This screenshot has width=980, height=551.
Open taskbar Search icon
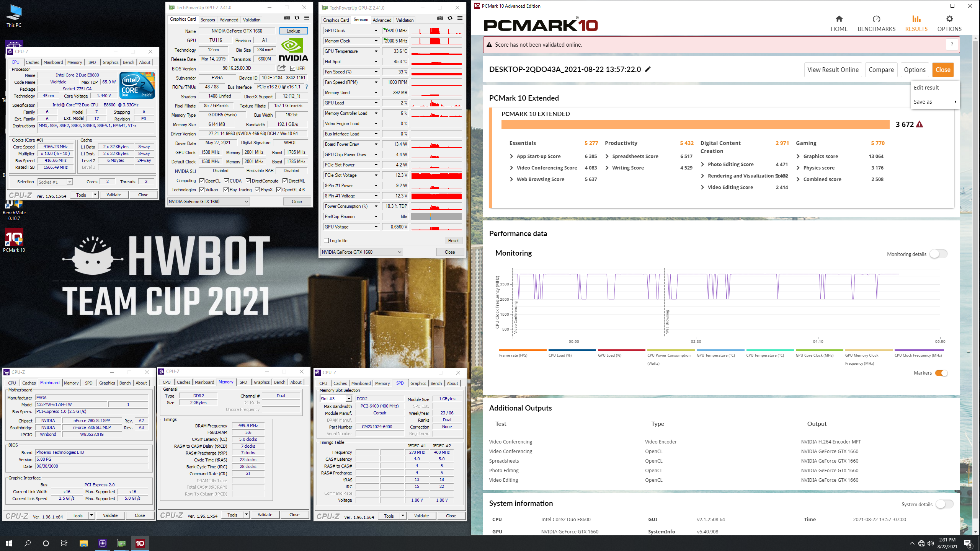28,543
